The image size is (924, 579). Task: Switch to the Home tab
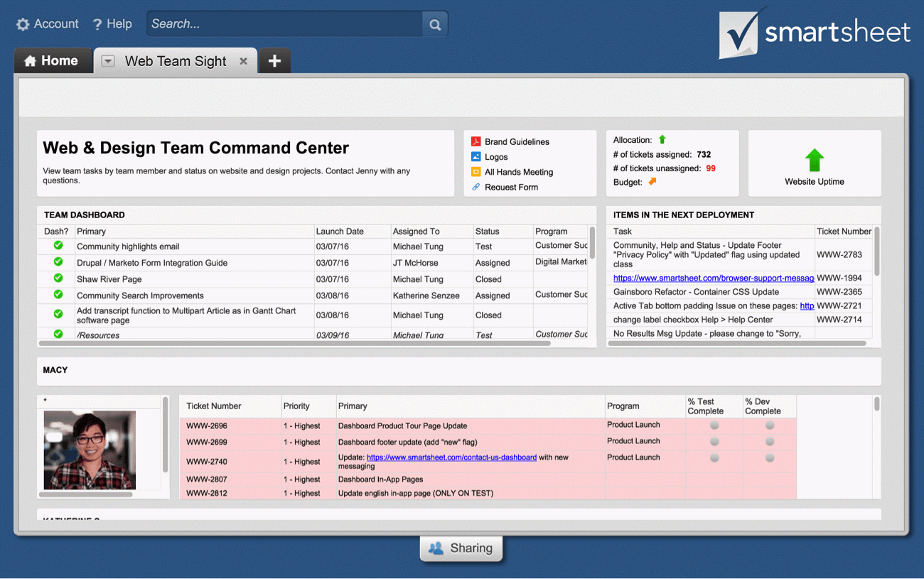[x=51, y=61]
